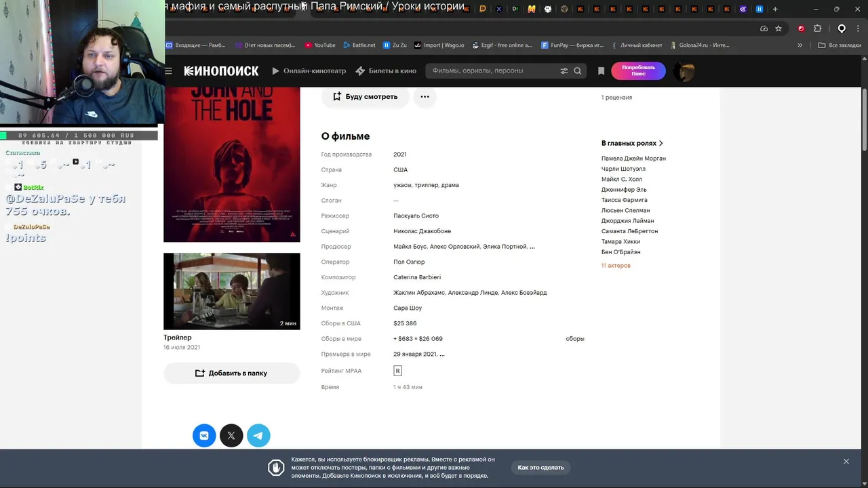Open the Kinopoisk hamburger menu
This screenshot has height=488, width=868.
tap(168, 70)
